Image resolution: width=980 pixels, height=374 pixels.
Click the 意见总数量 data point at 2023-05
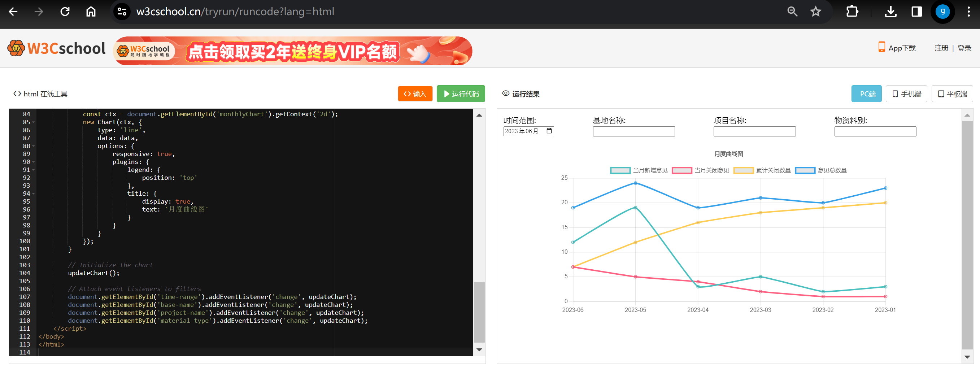635,183
